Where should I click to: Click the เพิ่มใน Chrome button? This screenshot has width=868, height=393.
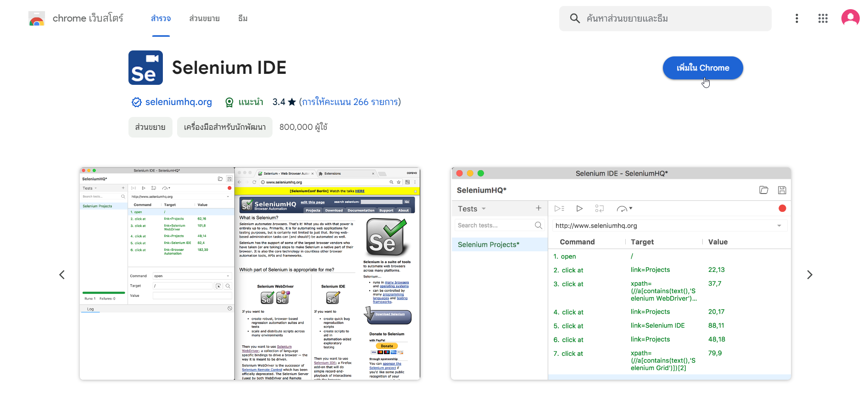tap(703, 68)
